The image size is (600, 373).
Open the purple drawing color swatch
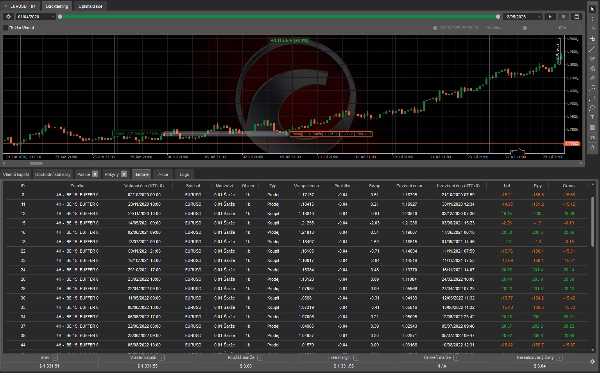(x=592, y=127)
